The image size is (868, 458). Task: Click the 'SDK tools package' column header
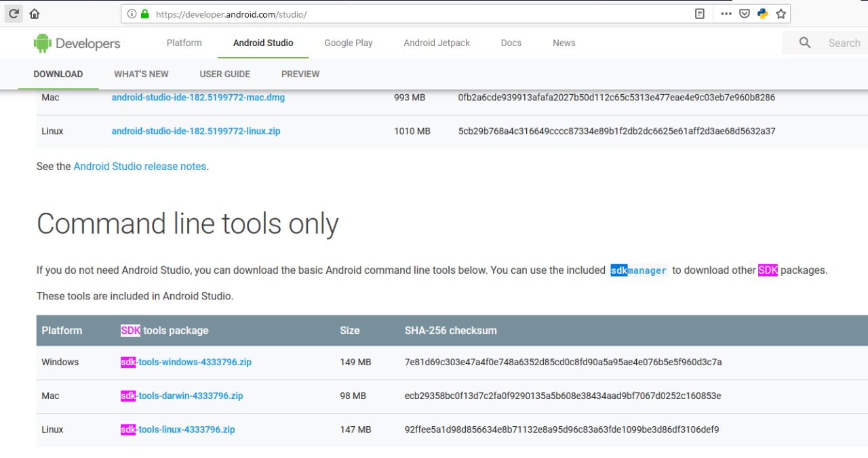coord(165,331)
